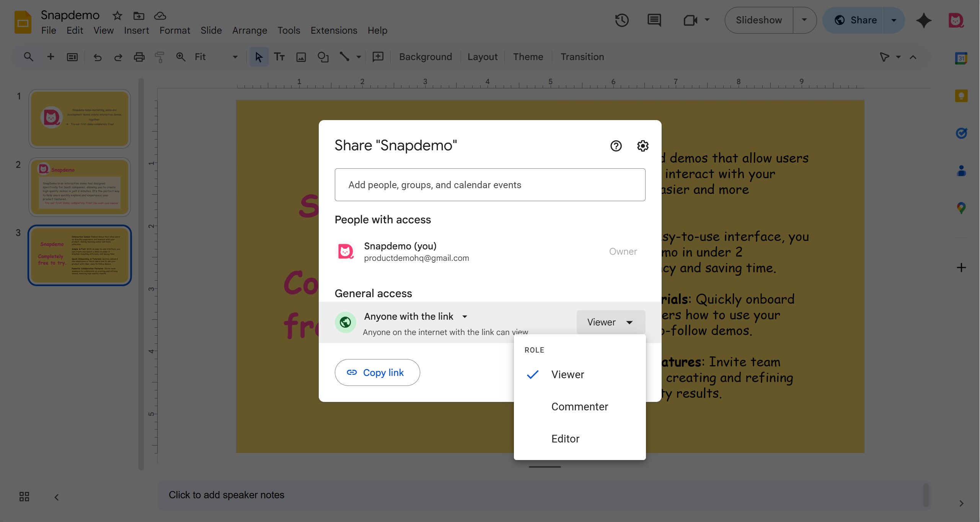980x522 pixels.
Task: Open the Fit zoom level dropdown
Action: coord(216,57)
